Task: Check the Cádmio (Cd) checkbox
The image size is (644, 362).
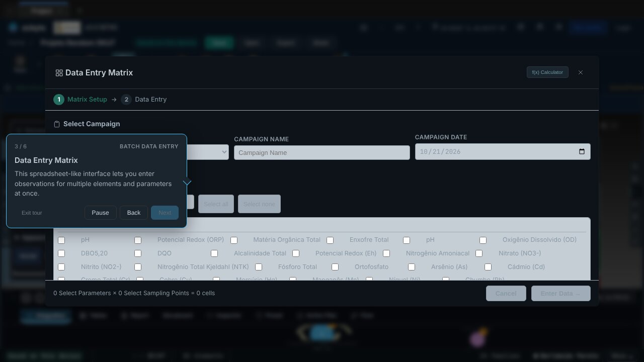Action: [x=488, y=267]
